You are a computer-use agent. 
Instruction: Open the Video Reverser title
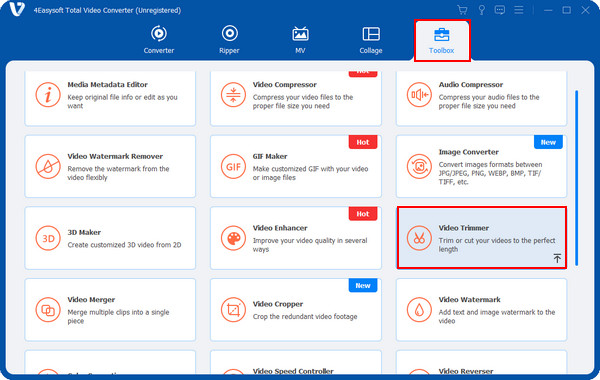pos(466,371)
